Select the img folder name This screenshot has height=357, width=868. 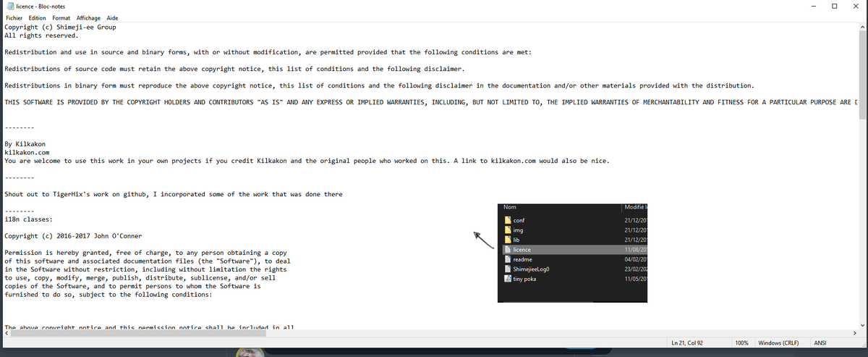tap(518, 230)
